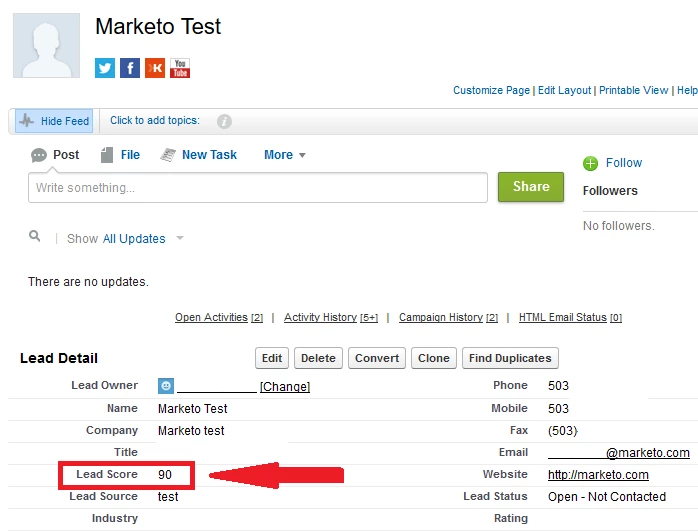Open the Klout social profile icon
Image resolution: width=698 pixels, height=531 pixels.
coord(155,68)
